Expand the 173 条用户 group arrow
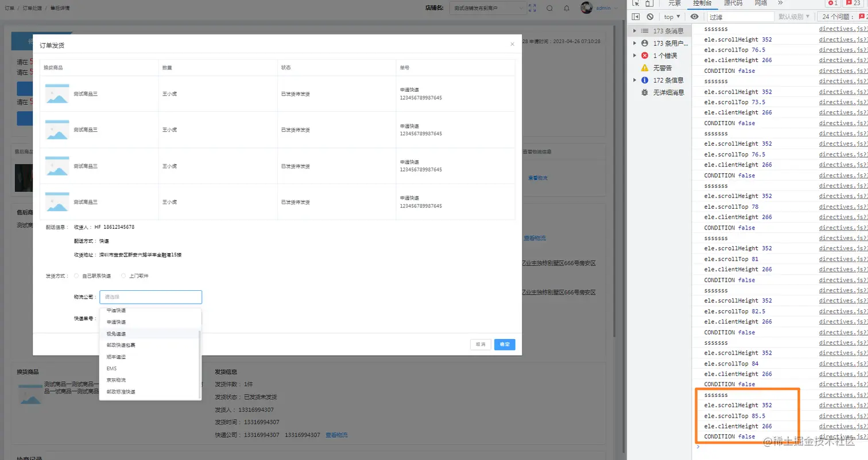Screen dimensions: 868x460 coord(634,43)
